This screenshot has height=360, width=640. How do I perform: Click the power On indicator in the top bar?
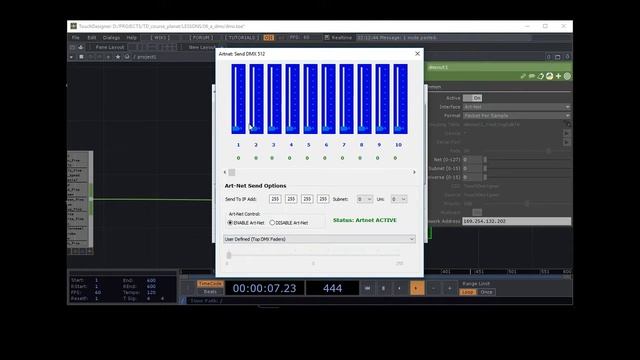pyautogui.click(x=269, y=38)
